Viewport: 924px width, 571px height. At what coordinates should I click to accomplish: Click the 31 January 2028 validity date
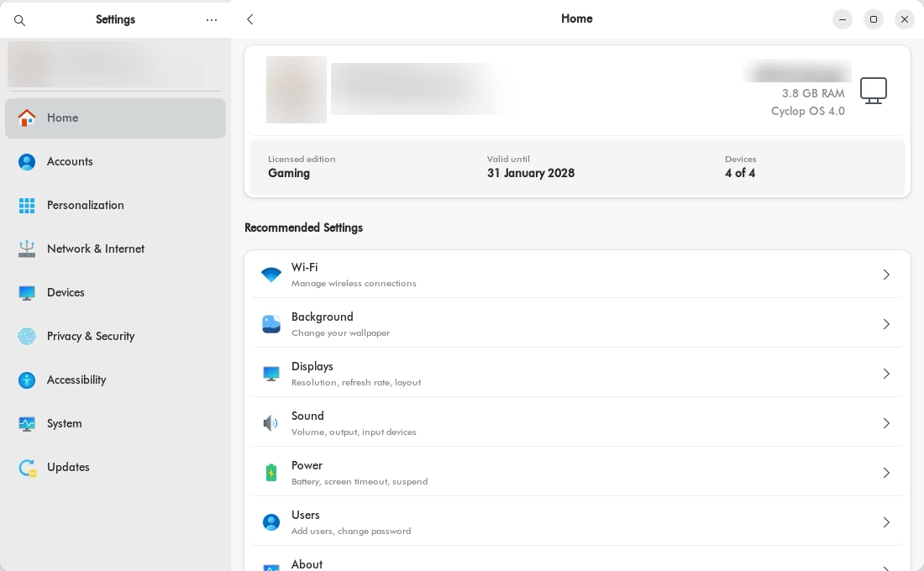click(x=531, y=173)
